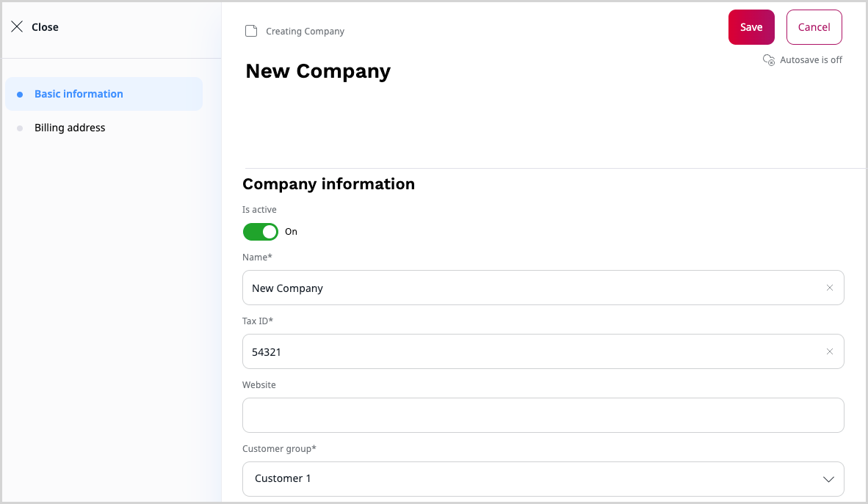
Task: Click the X close icon in sidebar
Action: (17, 27)
